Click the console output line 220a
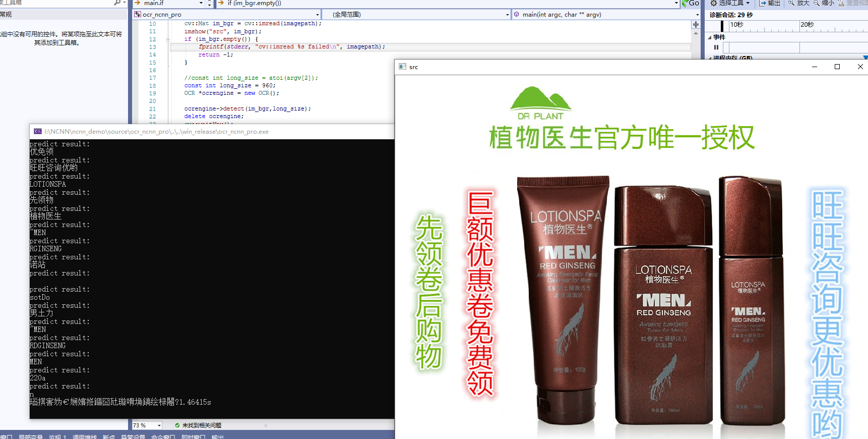The height and width of the screenshot is (439, 868). [37, 378]
